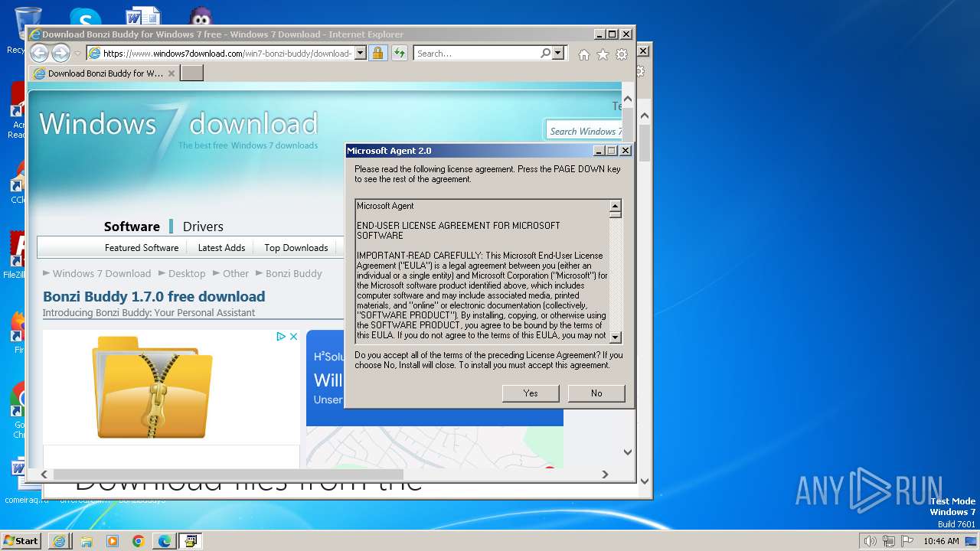This screenshot has height=551, width=980.
Task: Click the Action Center flag tray icon
Action: click(x=906, y=541)
